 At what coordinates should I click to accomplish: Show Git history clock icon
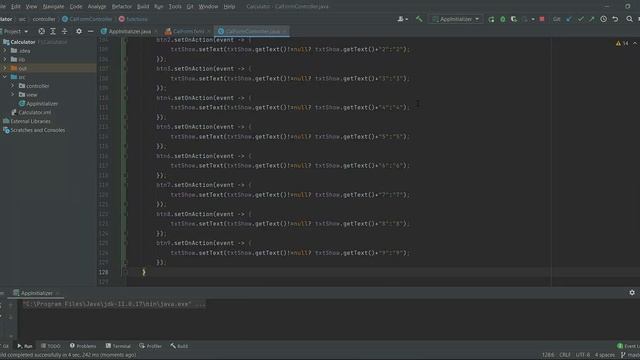[x=603, y=19]
